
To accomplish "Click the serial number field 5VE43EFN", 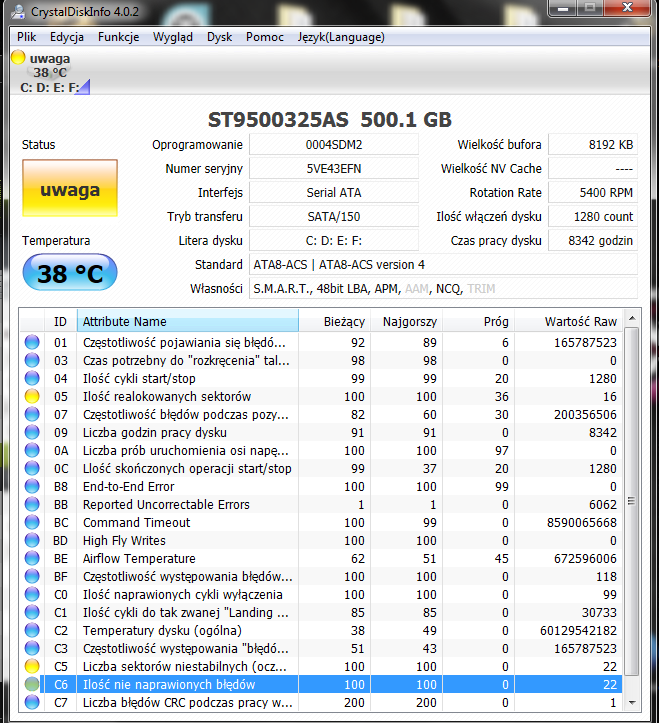I will (x=334, y=168).
